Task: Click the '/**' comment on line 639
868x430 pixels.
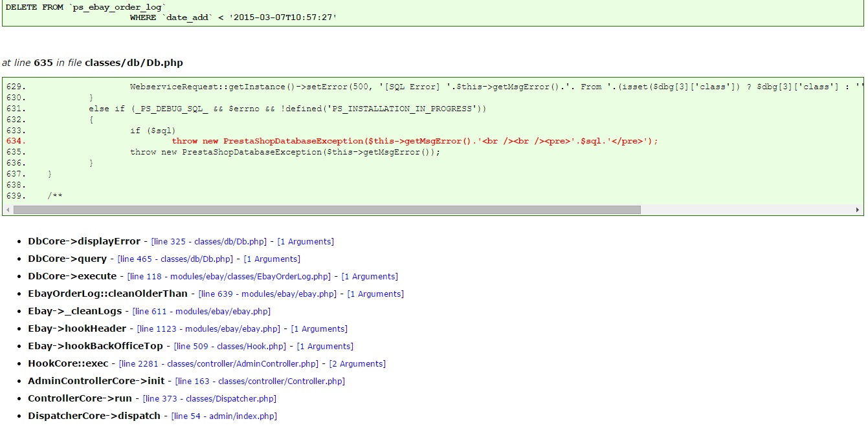Action: tap(55, 196)
